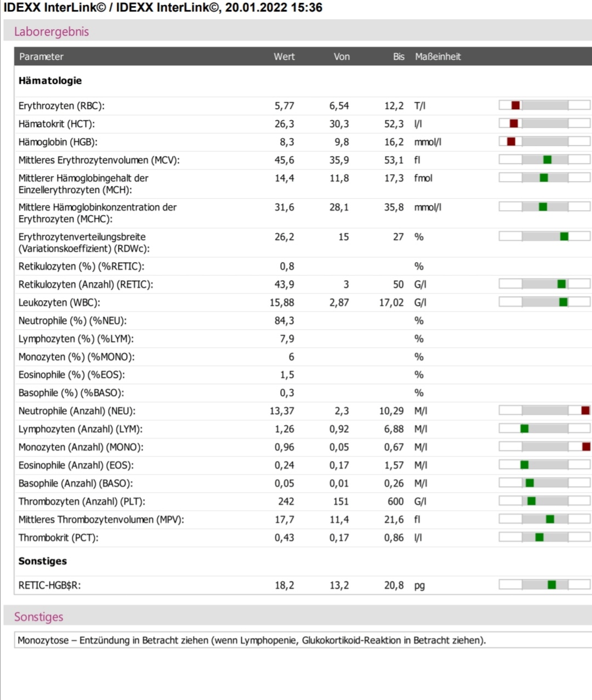Click the Leukozyten (WBC) row label

coord(59,303)
